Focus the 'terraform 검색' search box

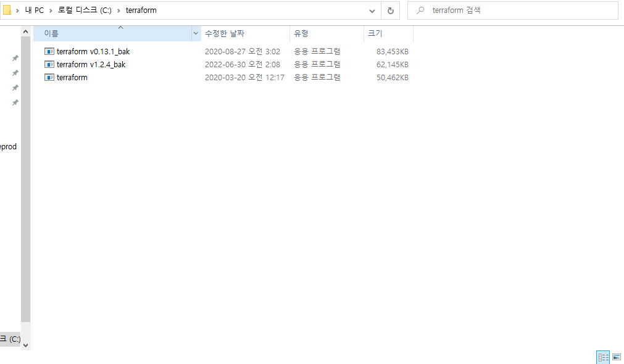click(512, 10)
